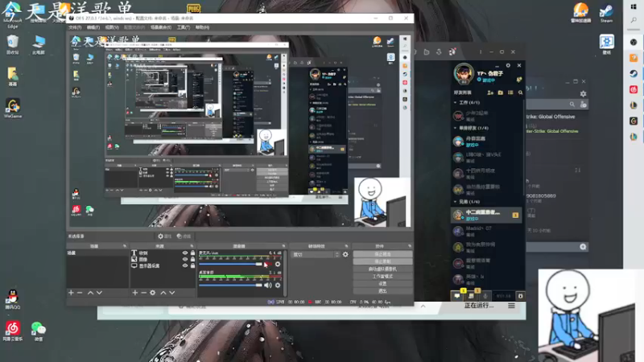
Task: Click plus icon in Steam friends group chats
Action: [583, 247]
